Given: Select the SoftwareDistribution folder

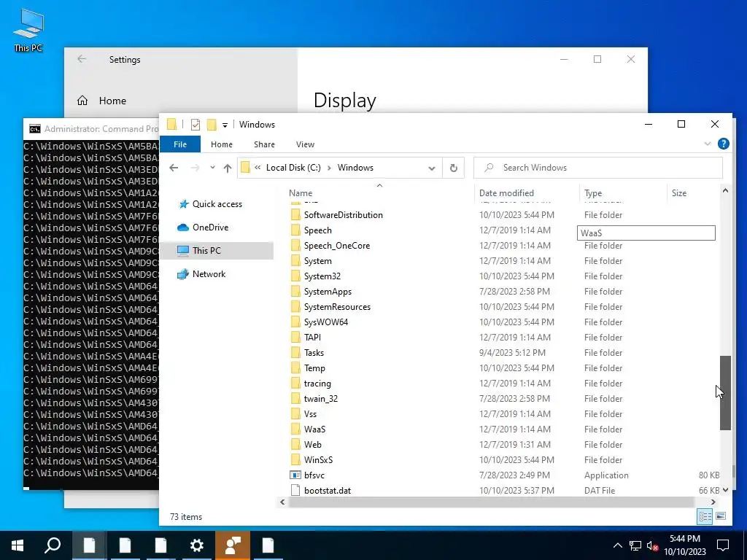Looking at the screenshot, I should [343, 215].
